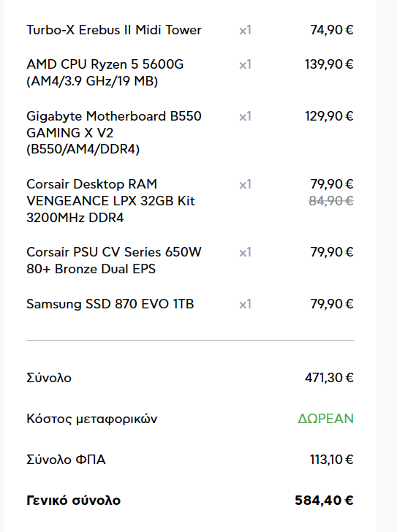This screenshot has width=397, height=532.
Task: Click the x1 quantity beside Samsung SSD
Action: point(245,304)
